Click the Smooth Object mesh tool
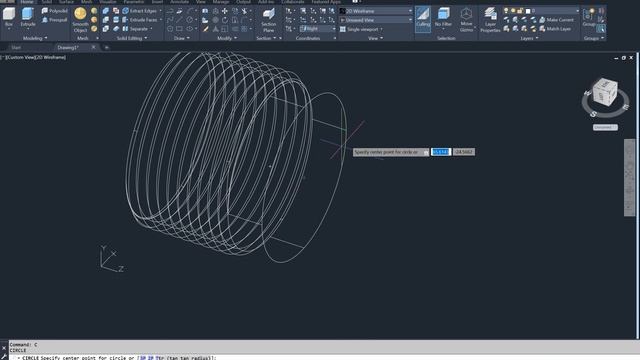 (x=80, y=20)
